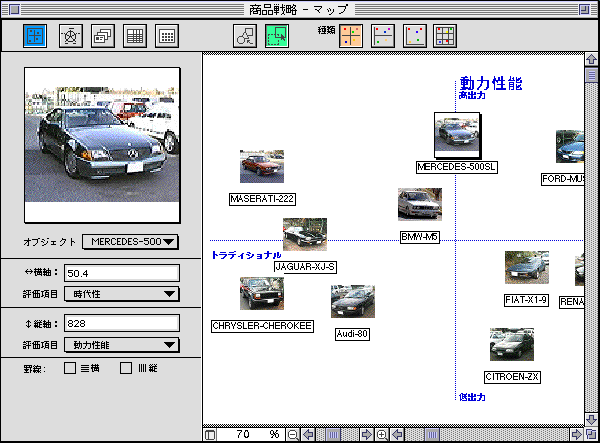
Task: Click the window resize corner box
Action: tap(592, 435)
